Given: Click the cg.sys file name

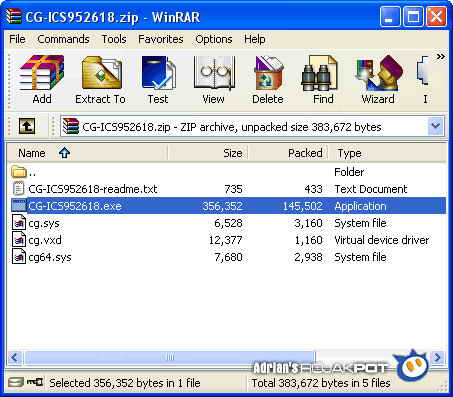Looking at the screenshot, I should pyautogui.click(x=44, y=223).
